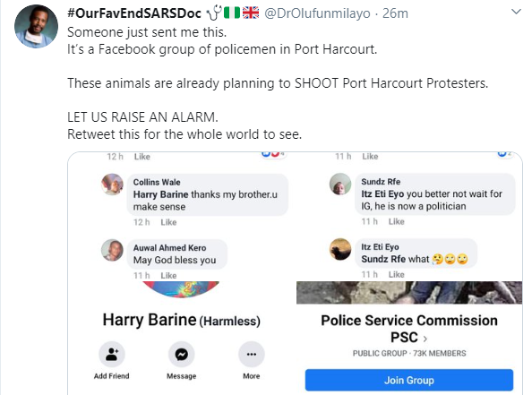Click the Harry Barine mention in the comment
Image resolution: width=532 pixels, height=395 pixels.
(x=160, y=194)
